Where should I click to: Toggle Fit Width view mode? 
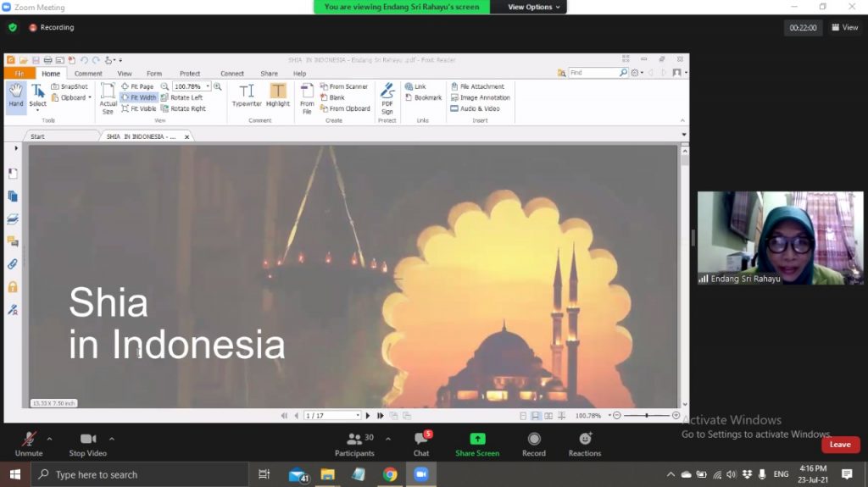(x=139, y=97)
